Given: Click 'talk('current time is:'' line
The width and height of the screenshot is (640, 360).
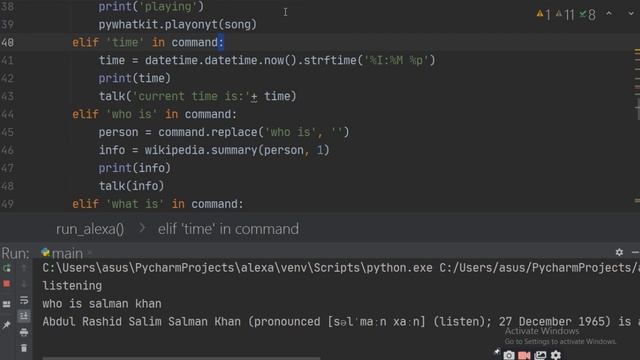Looking at the screenshot, I should pos(197,96).
